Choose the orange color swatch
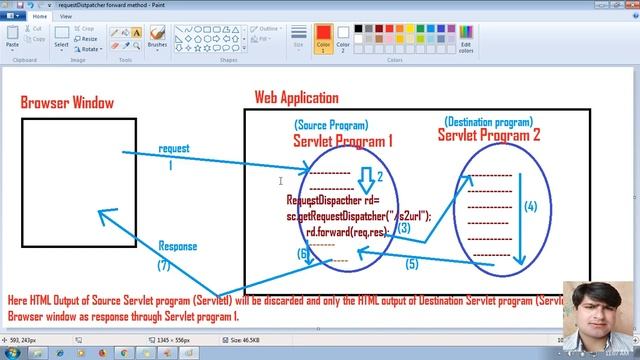 click(x=400, y=28)
